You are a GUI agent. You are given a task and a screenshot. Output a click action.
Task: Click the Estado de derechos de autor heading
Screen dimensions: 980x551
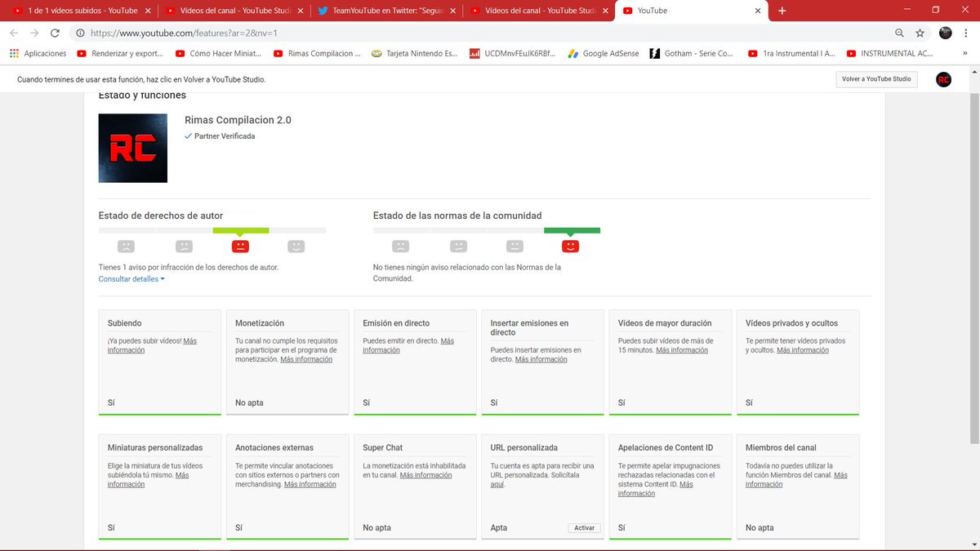161,216
